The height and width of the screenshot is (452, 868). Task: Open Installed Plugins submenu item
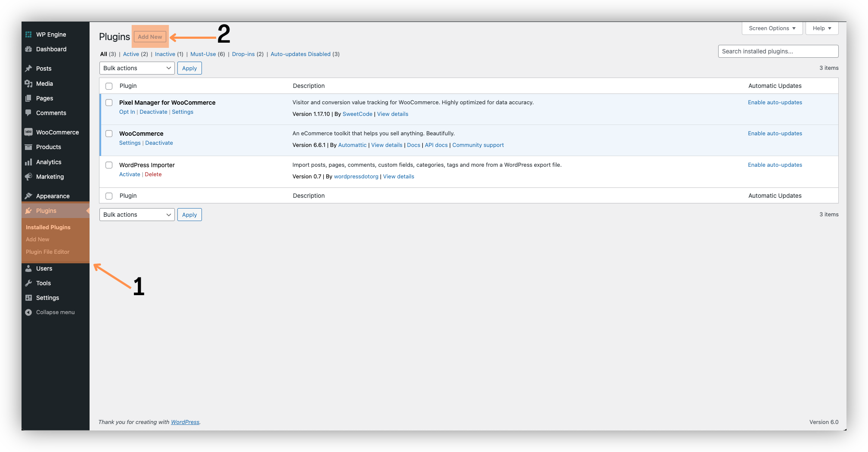point(48,227)
